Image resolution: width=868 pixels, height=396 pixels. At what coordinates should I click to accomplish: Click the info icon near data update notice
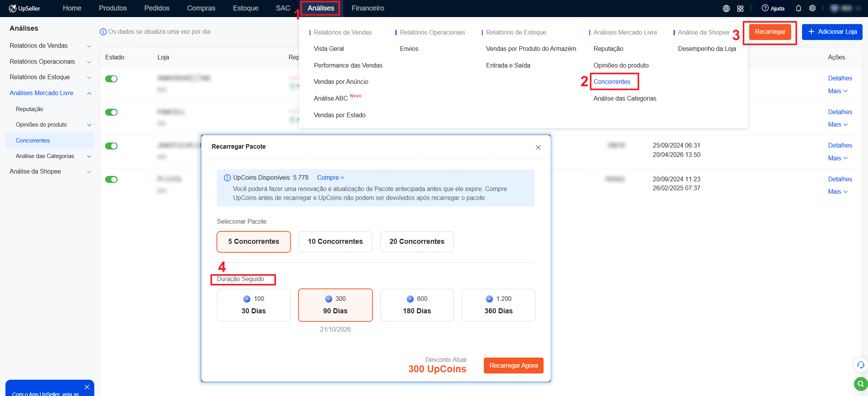[x=103, y=32]
